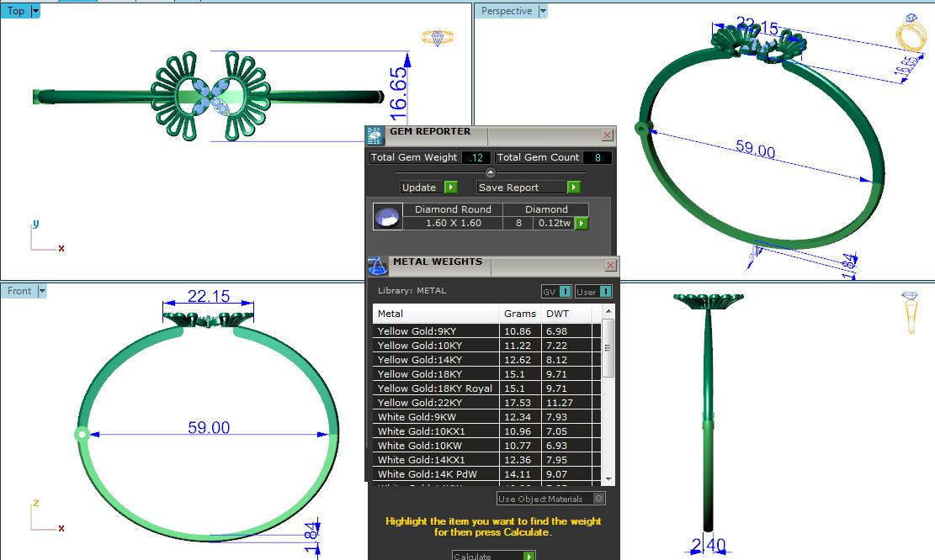The image size is (935, 560).
Task: Click the metal list scrollbar down arrow
Action: (x=608, y=478)
